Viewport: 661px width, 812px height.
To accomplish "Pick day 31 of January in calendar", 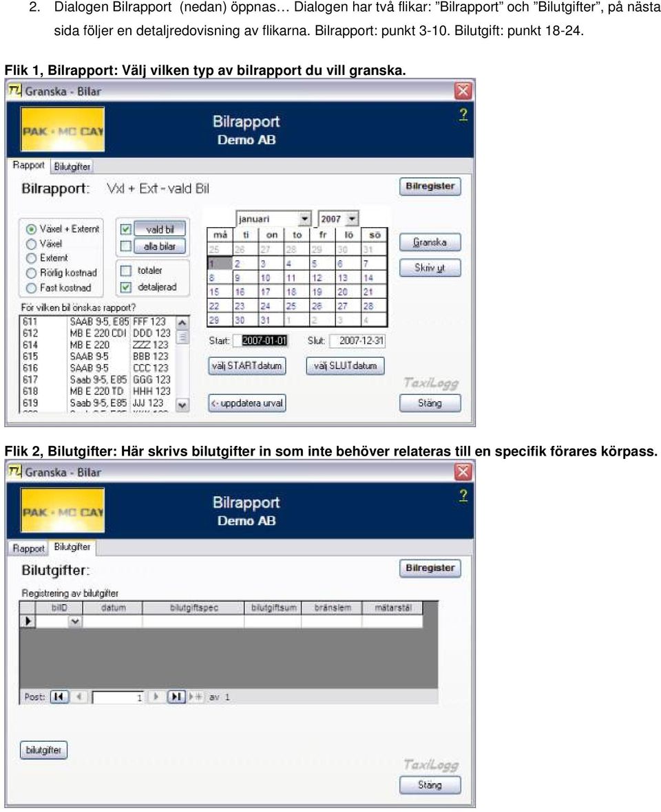I will pyautogui.click(x=271, y=320).
